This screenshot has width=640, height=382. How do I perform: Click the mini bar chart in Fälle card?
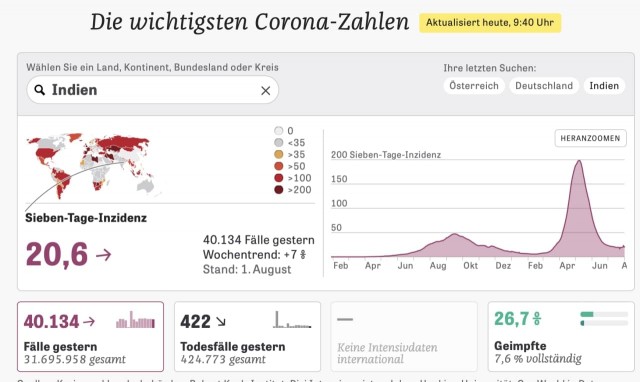[136, 320]
